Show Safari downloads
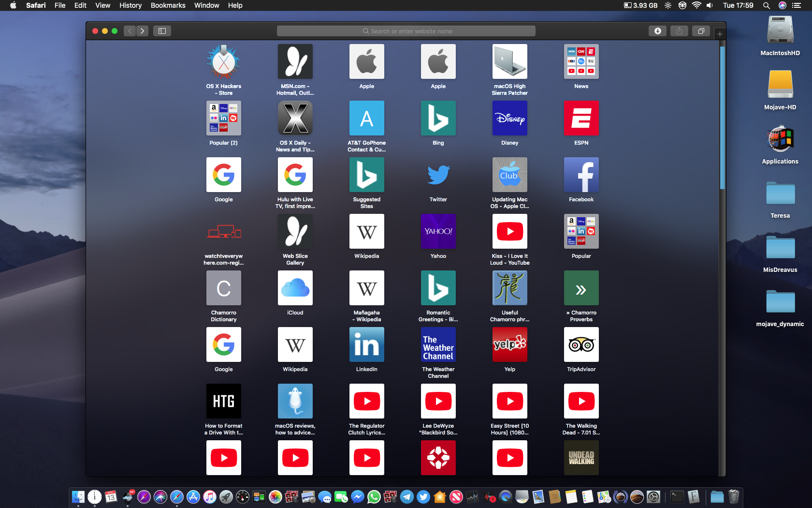This screenshot has width=812, height=508. point(658,31)
